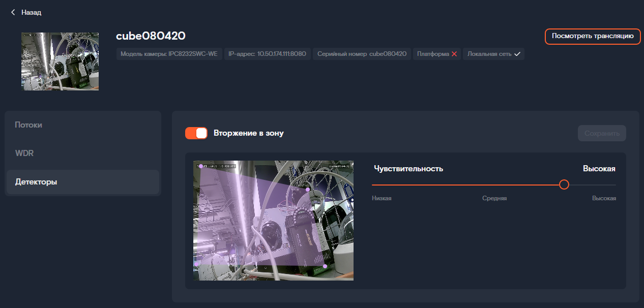Click the bottom-left zone corner point
This screenshot has width=644, height=308.
pos(196,265)
